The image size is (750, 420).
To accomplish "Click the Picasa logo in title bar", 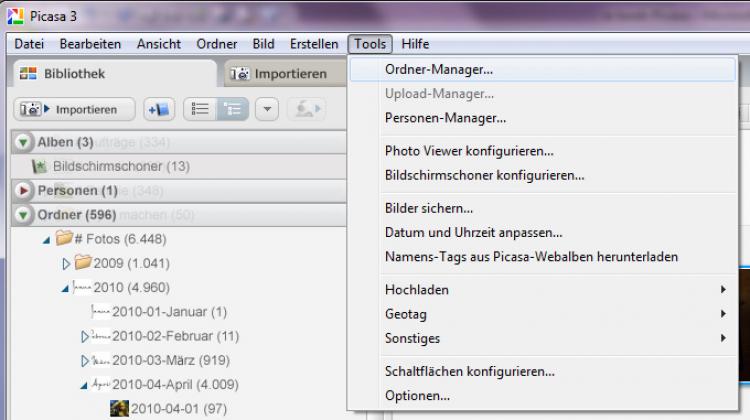I will point(13,16).
